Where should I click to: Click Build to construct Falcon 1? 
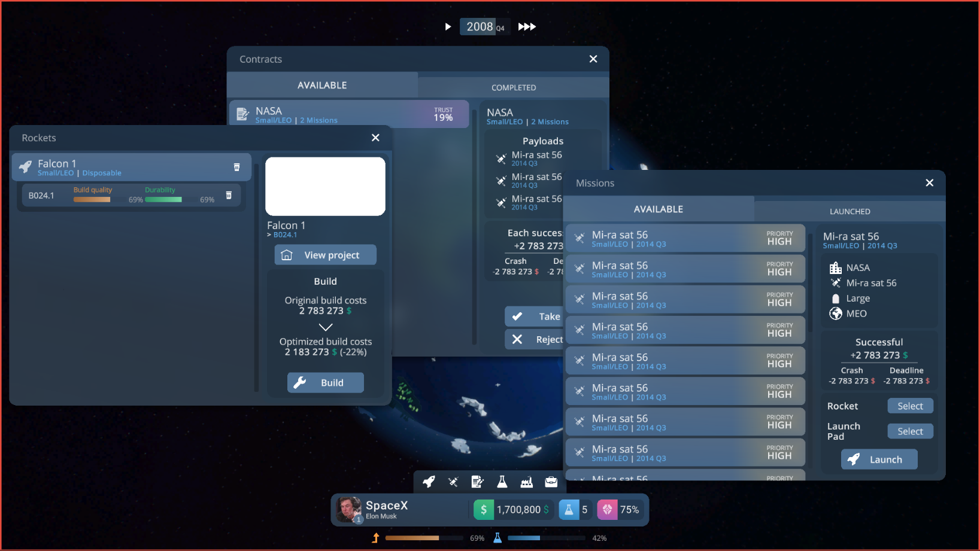tap(325, 383)
